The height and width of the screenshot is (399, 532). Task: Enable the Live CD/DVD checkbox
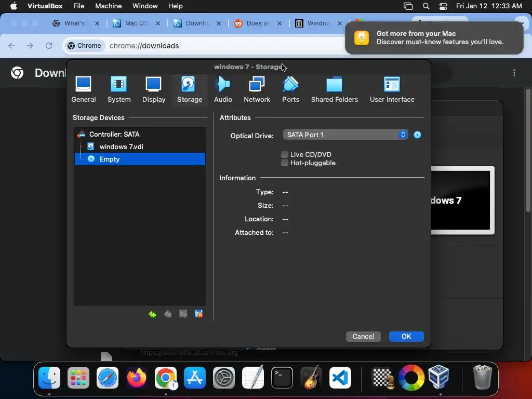285,154
